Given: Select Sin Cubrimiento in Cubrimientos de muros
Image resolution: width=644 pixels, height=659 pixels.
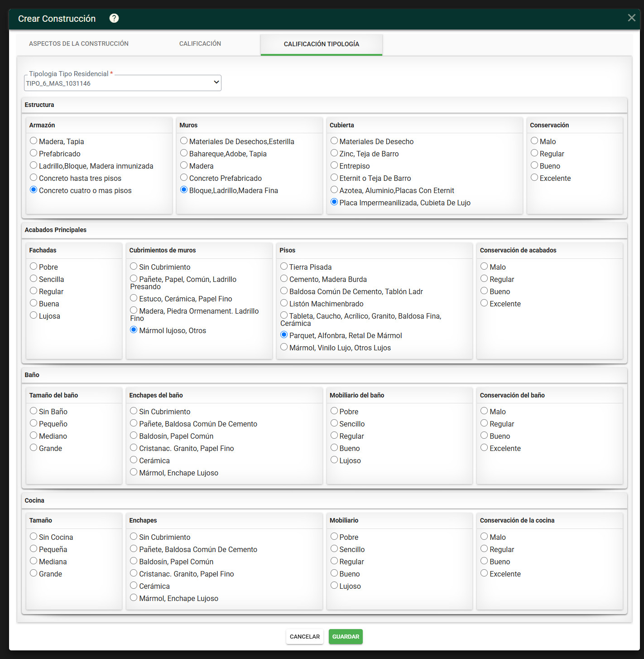Looking at the screenshot, I should pyautogui.click(x=134, y=267).
